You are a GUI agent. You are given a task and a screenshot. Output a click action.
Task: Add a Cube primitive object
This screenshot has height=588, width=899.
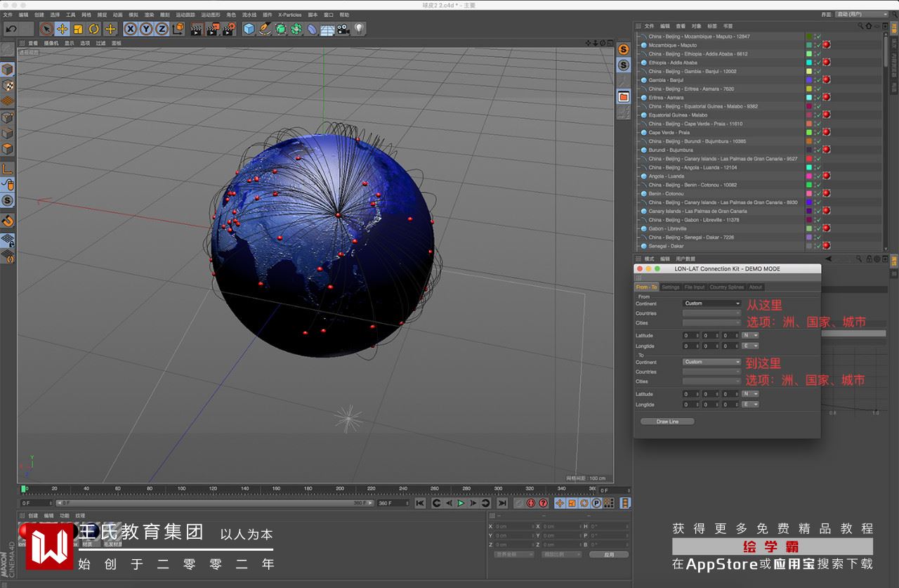249,29
